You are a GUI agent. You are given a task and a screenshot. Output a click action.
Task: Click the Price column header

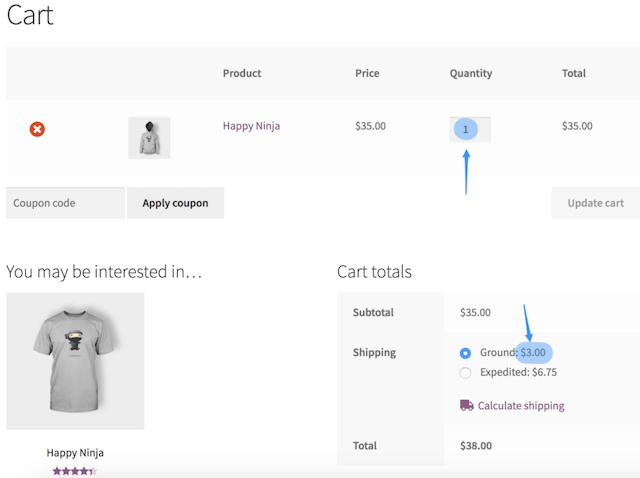(367, 73)
